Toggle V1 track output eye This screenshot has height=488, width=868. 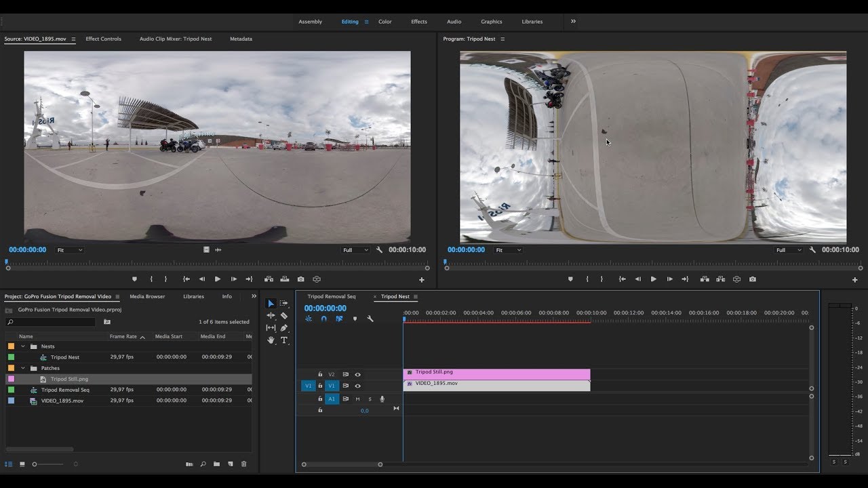pos(358,386)
